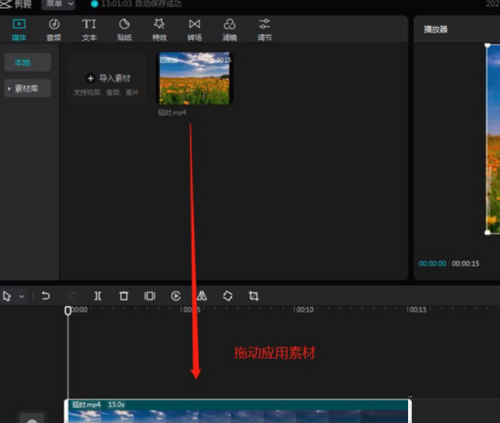The width and height of the screenshot is (500, 423).
Task: Open the 菜单 menu dropdown
Action: [58, 4]
